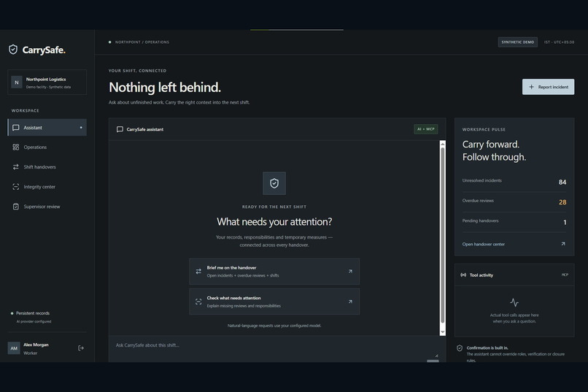The height and width of the screenshot is (392, 588).
Task: Open the Operations workspace item
Action: 47,147
